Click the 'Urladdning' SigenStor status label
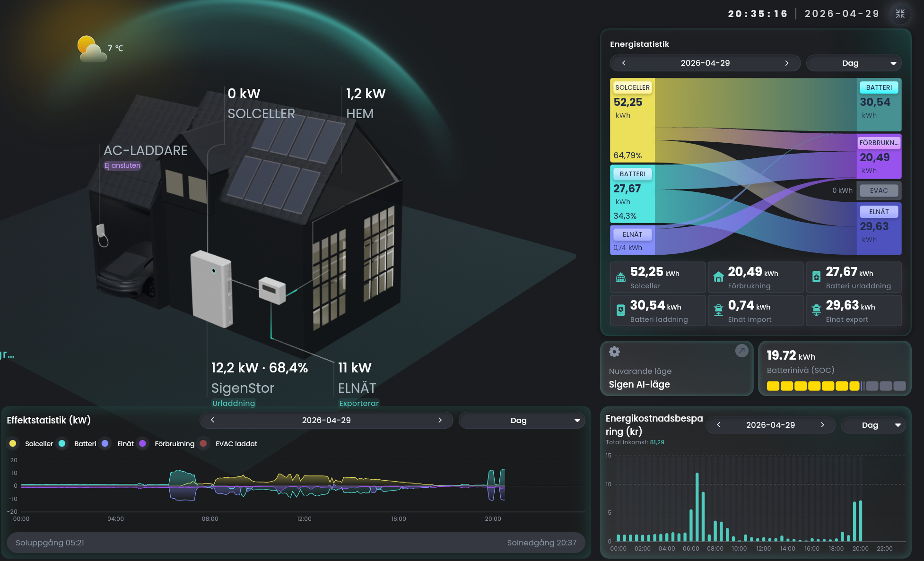Image resolution: width=924 pixels, height=561 pixels. pyautogui.click(x=234, y=403)
